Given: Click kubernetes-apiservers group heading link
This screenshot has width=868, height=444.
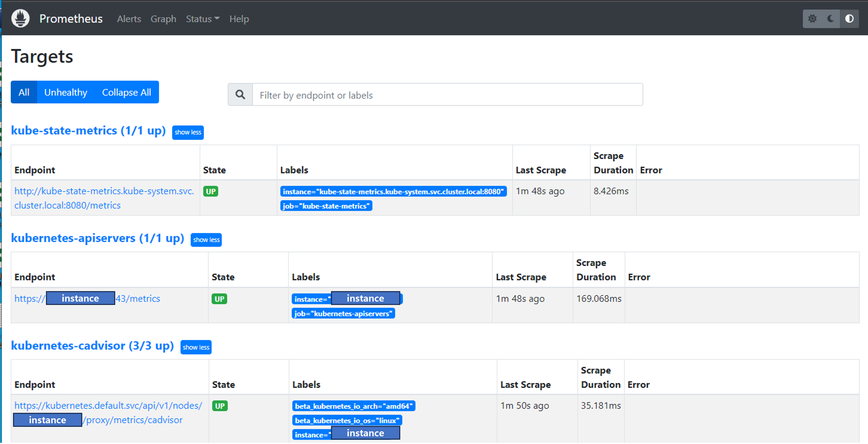Looking at the screenshot, I should 97,238.
